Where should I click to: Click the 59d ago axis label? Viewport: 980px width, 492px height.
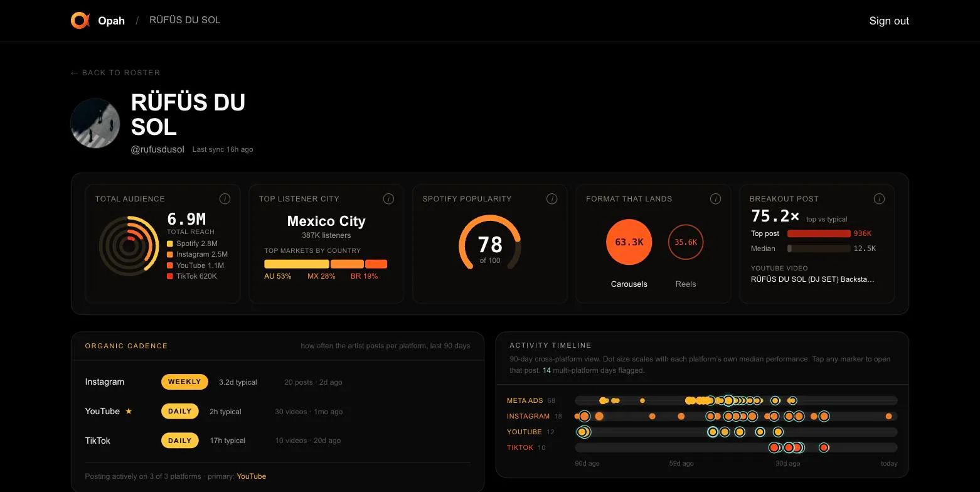(681, 464)
